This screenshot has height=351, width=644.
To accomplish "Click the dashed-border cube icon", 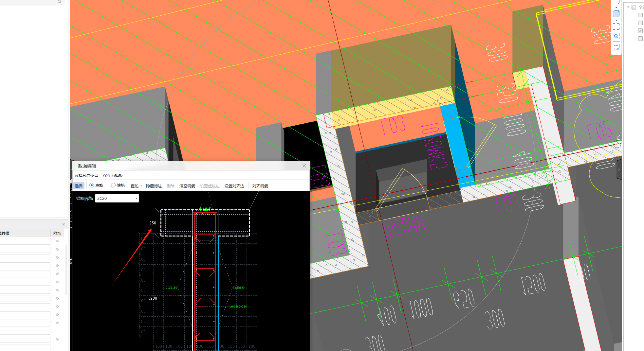I will tap(616, 36).
